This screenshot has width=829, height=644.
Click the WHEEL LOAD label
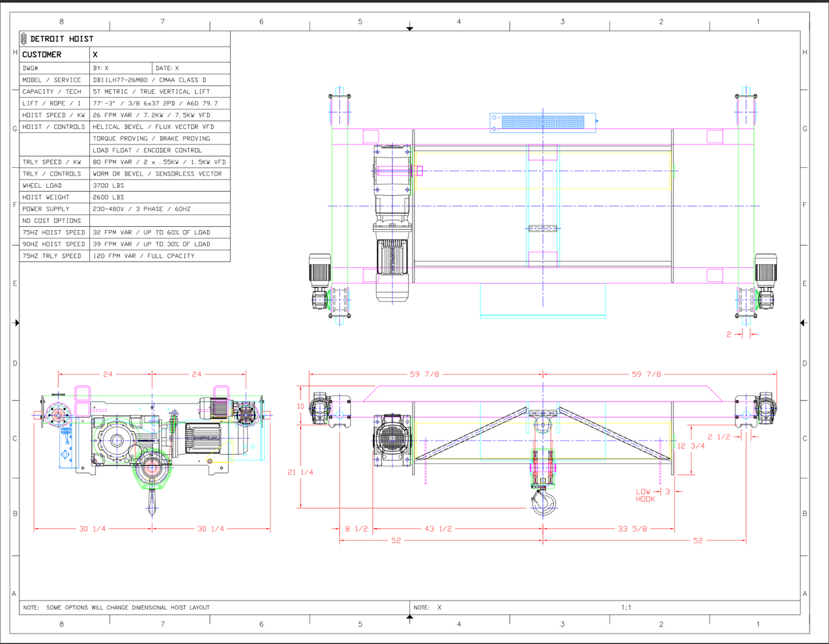42,185
